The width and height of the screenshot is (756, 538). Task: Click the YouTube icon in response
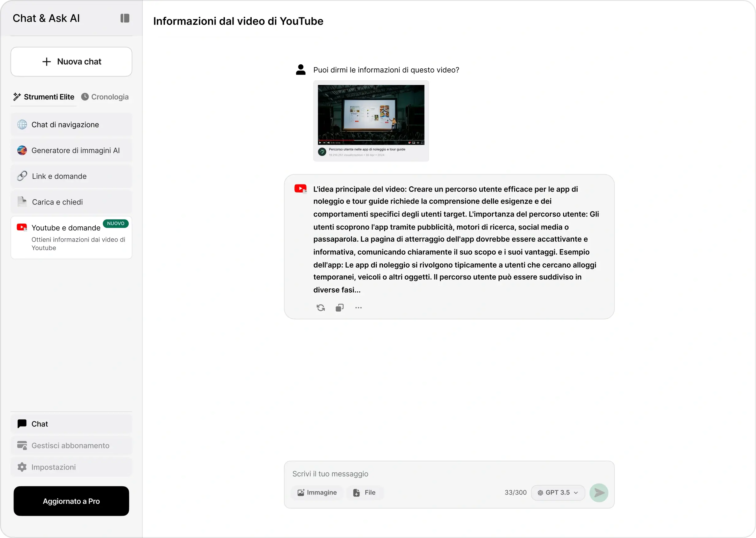[x=301, y=189]
